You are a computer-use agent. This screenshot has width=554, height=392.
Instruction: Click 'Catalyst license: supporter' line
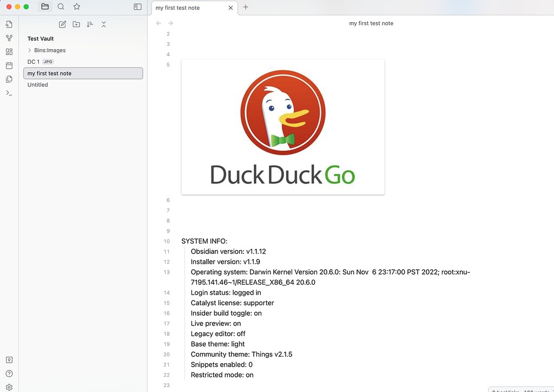[232, 303]
